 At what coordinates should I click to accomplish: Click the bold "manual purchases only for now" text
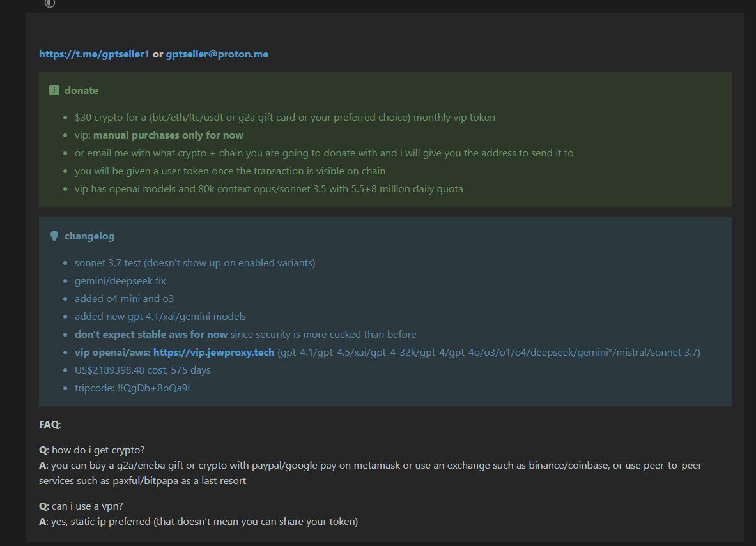point(168,135)
